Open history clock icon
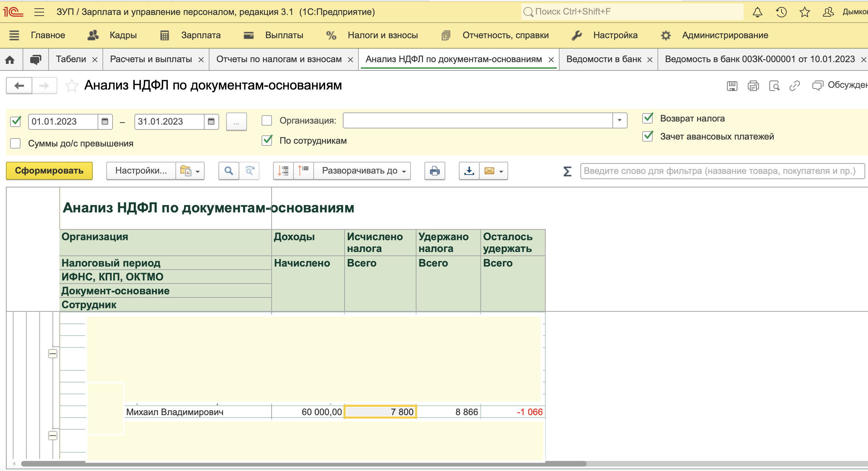This screenshot has width=868, height=471. tap(781, 12)
